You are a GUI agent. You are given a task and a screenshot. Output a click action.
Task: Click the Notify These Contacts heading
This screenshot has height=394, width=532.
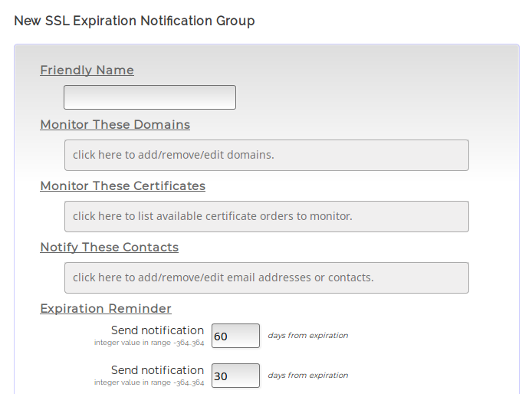pos(109,247)
